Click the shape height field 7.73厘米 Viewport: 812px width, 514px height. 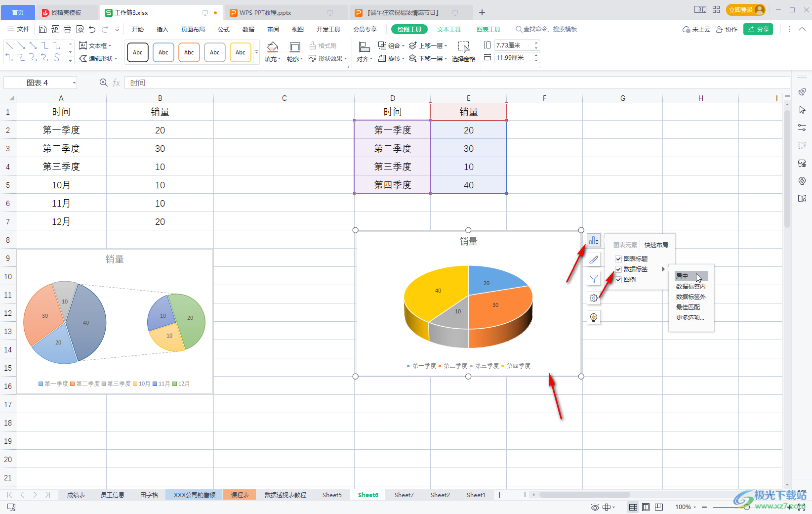click(x=513, y=45)
